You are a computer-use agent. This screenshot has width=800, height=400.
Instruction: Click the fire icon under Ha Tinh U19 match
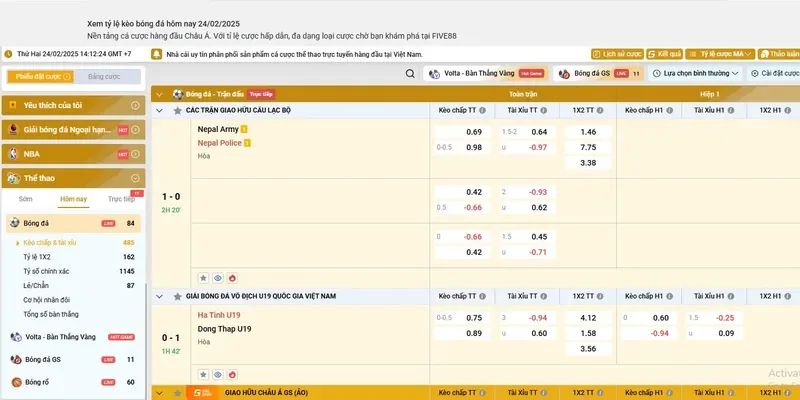233,372
